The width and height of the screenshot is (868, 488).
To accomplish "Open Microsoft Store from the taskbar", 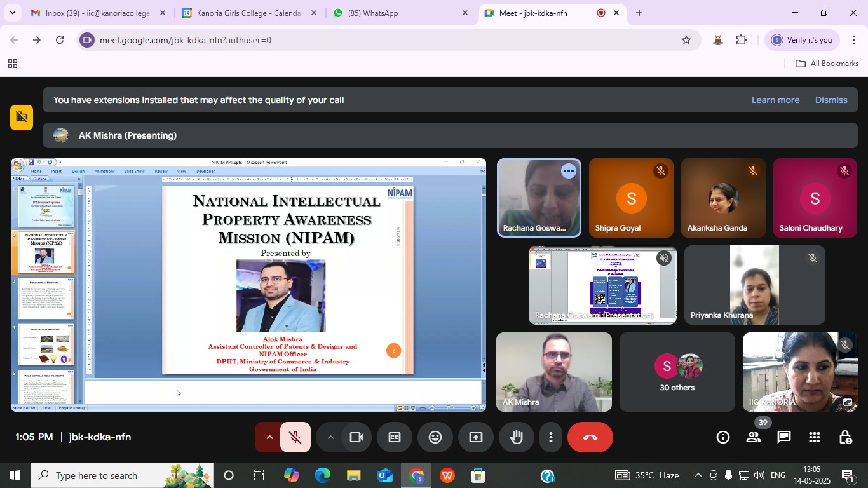I will click(478, 475).
